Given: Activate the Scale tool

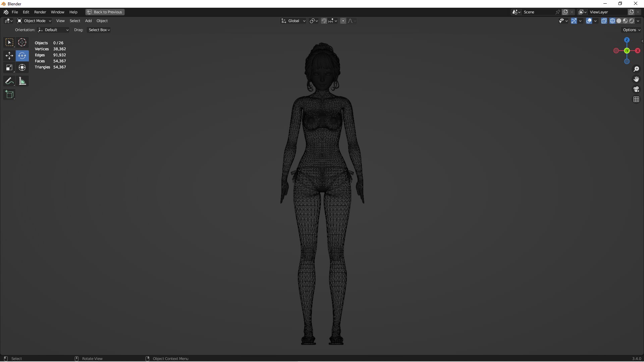Looking at the screenshot, I should point(9,68).
